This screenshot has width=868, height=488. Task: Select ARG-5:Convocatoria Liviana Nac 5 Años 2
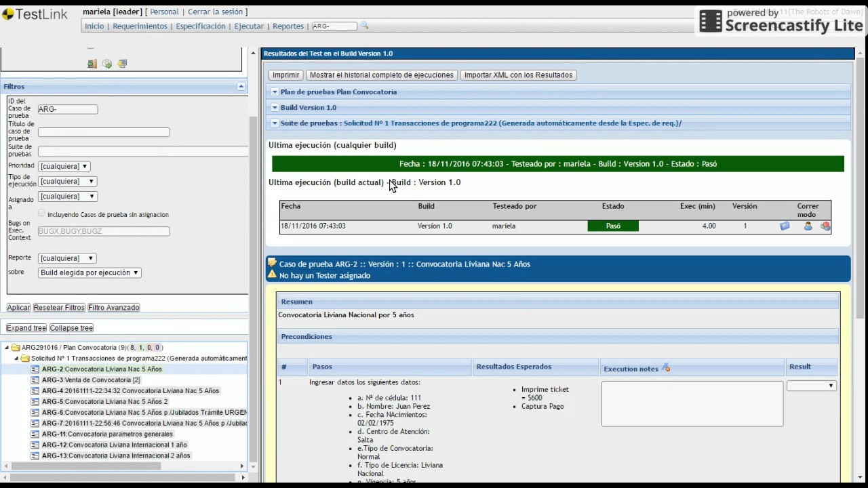(104, 402)
